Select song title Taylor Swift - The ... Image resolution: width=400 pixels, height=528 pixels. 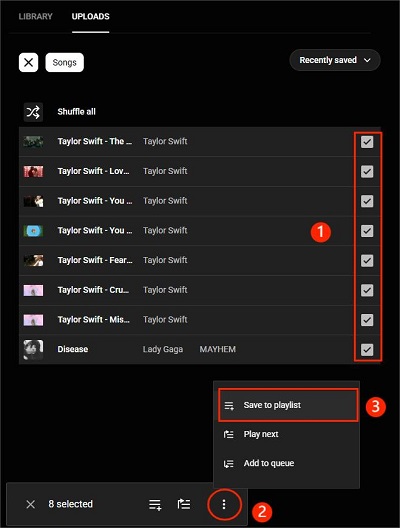[95, 141]
